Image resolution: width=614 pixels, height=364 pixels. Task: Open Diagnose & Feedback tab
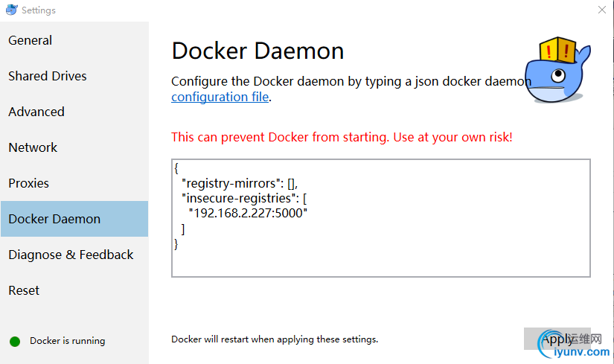pos(74,255)
